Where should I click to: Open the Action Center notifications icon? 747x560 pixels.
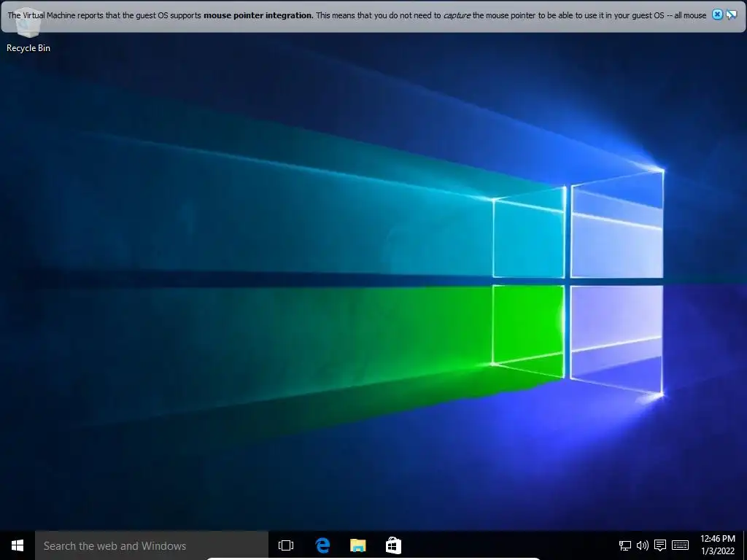point(659,545)
